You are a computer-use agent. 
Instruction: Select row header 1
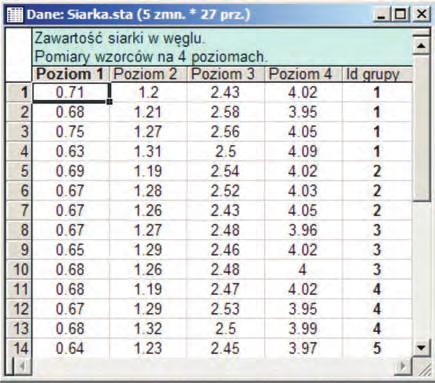(x=19, y=92)
